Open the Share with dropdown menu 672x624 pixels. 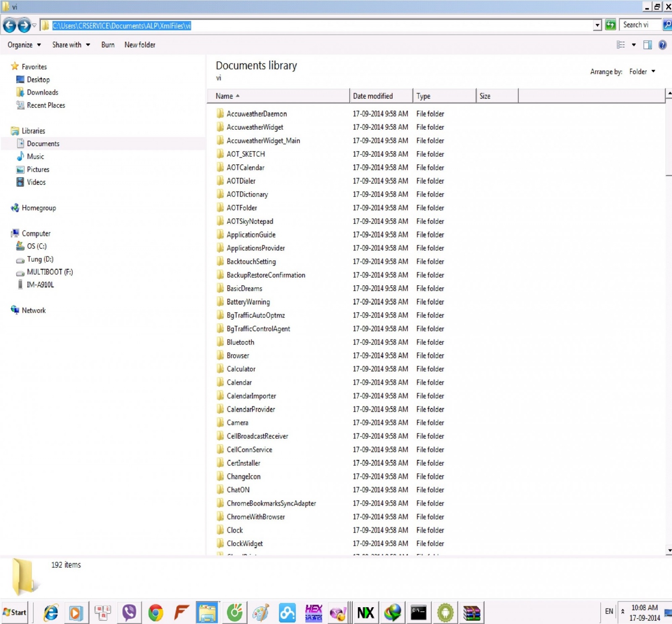pyautogui.click(x=71, y=45)
